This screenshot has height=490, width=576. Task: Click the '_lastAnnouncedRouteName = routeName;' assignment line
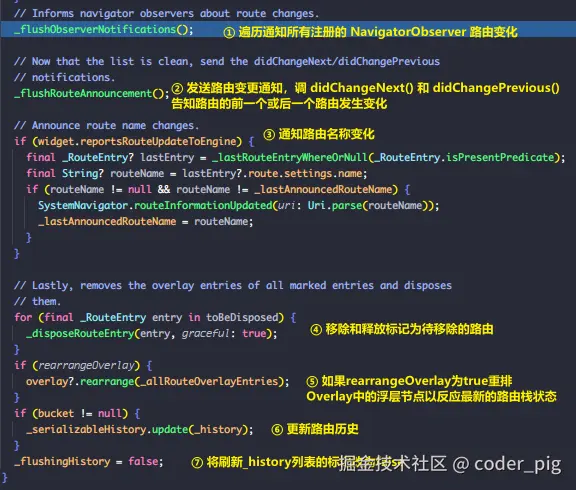(x=145, y=221)
